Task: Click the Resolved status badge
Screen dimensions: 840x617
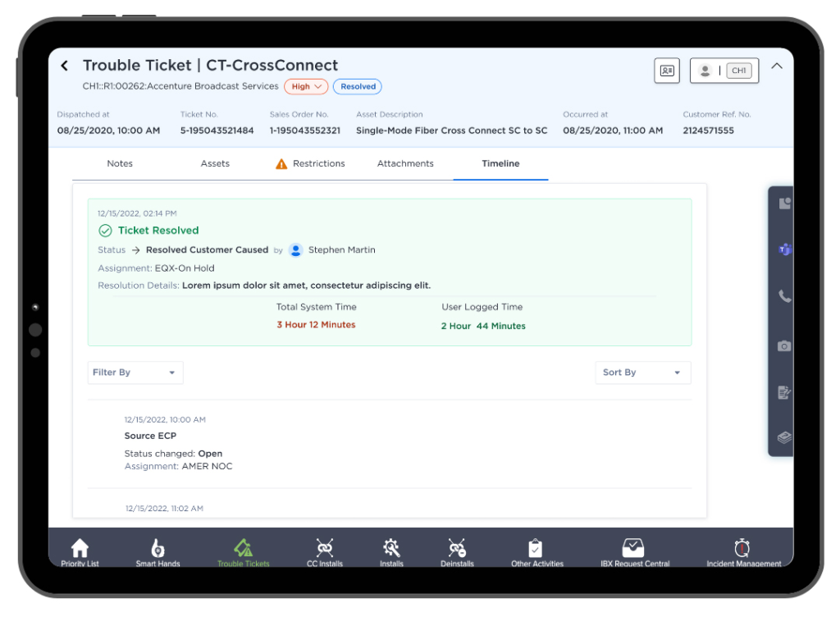Action: click(358, 86)
